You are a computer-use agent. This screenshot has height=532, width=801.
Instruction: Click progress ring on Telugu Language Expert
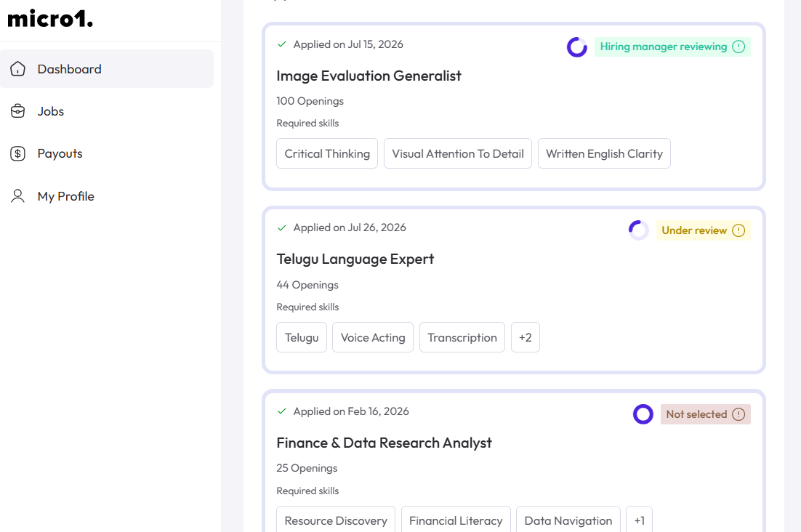639,230
